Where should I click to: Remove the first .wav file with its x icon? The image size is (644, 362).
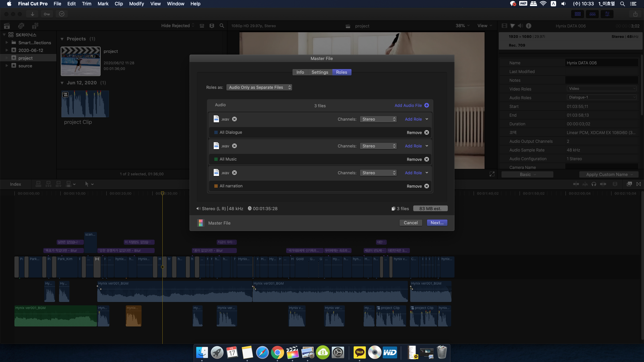[234, 119]
